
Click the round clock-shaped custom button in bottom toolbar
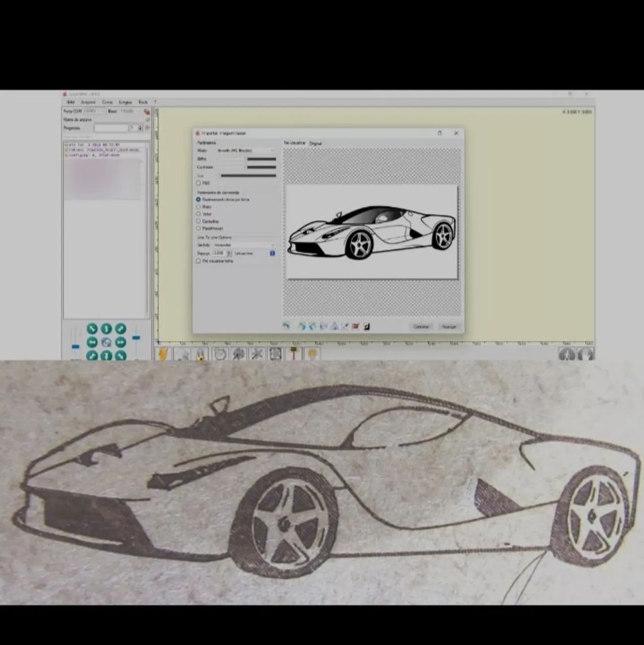[221, 354]
